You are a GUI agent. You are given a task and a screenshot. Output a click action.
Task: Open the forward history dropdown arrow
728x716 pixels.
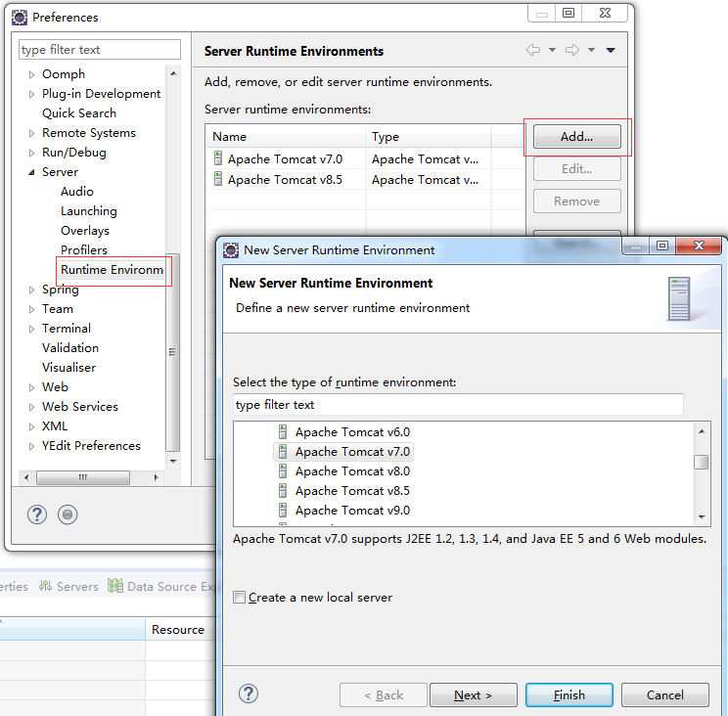coord(591,50)
